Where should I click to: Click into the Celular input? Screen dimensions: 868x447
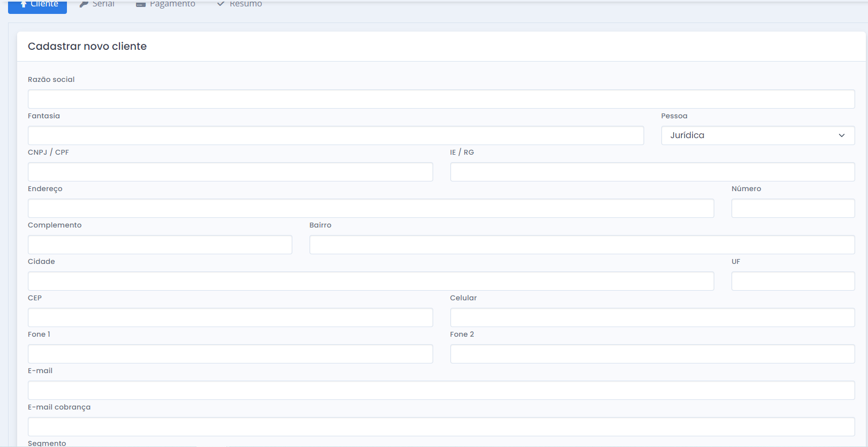click(x=652, y=317)
